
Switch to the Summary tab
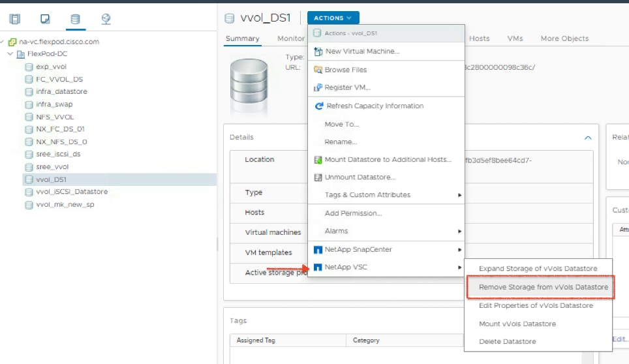coord(242,38)
